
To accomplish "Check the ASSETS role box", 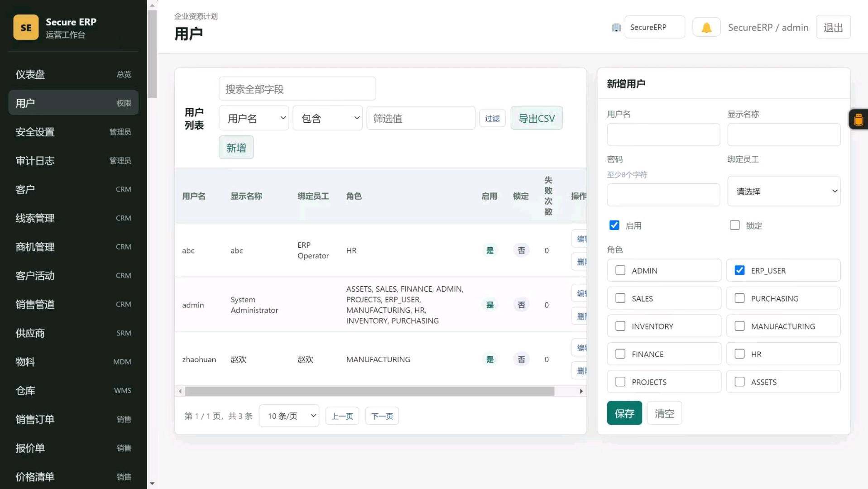I will (739, 382).
